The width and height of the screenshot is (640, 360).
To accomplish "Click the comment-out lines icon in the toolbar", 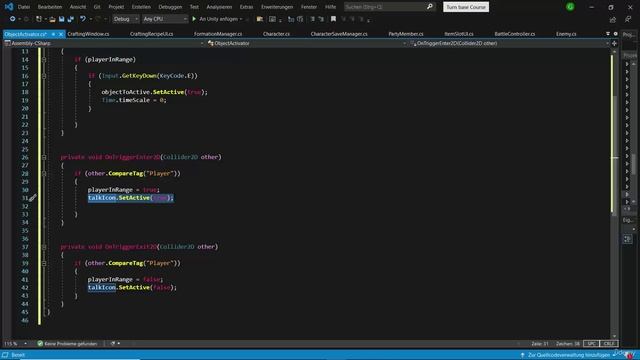I will click(312, 19).
